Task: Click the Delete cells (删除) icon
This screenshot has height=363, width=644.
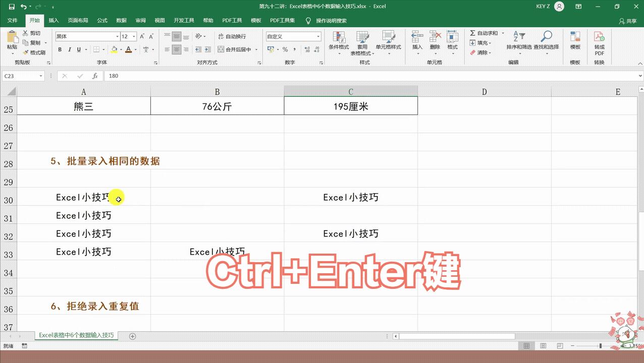Action: (435, 37)
